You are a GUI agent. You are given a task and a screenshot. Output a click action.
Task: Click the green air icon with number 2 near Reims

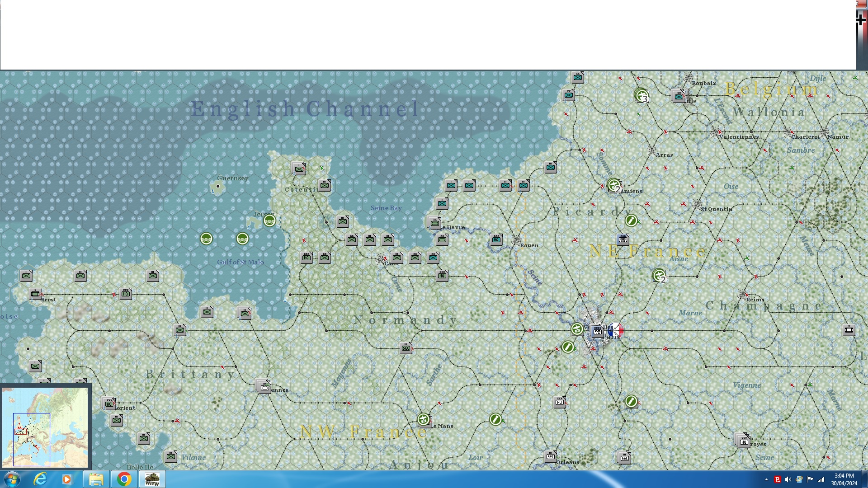[x=660, y=276]
